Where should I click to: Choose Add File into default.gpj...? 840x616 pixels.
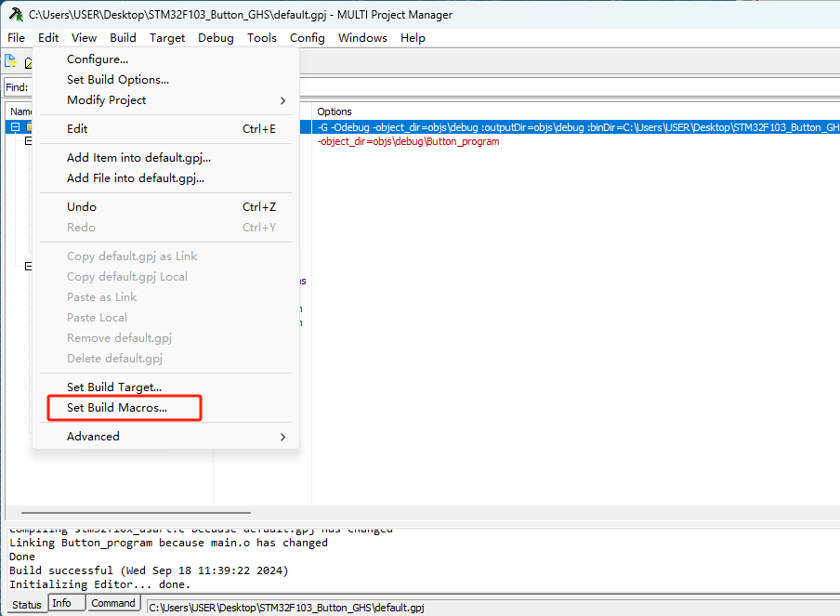(136, 178)
